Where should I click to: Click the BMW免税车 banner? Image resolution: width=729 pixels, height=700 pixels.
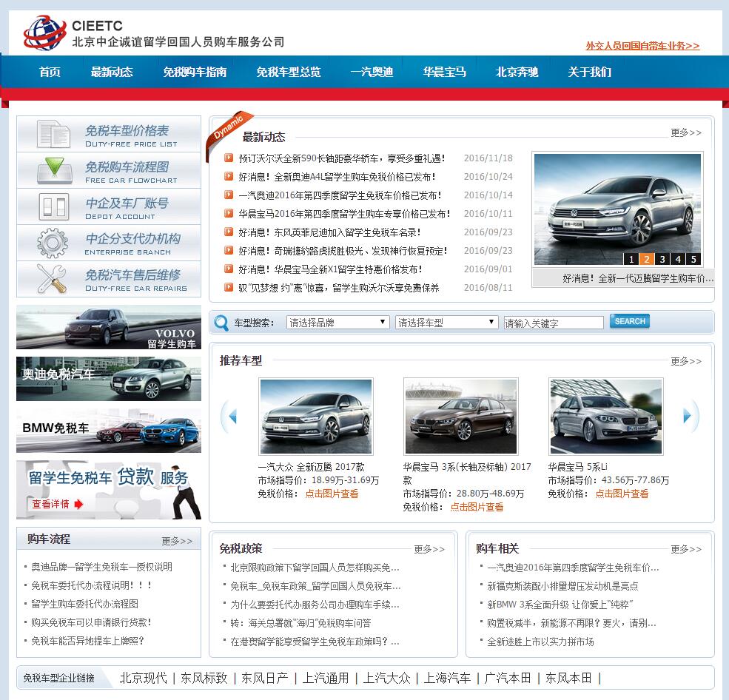109,431
